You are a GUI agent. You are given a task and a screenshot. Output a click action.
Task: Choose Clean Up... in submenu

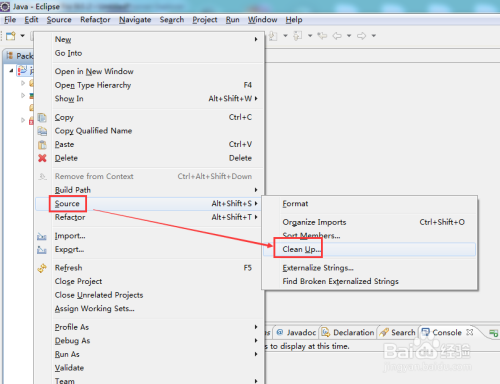(369, 249)
